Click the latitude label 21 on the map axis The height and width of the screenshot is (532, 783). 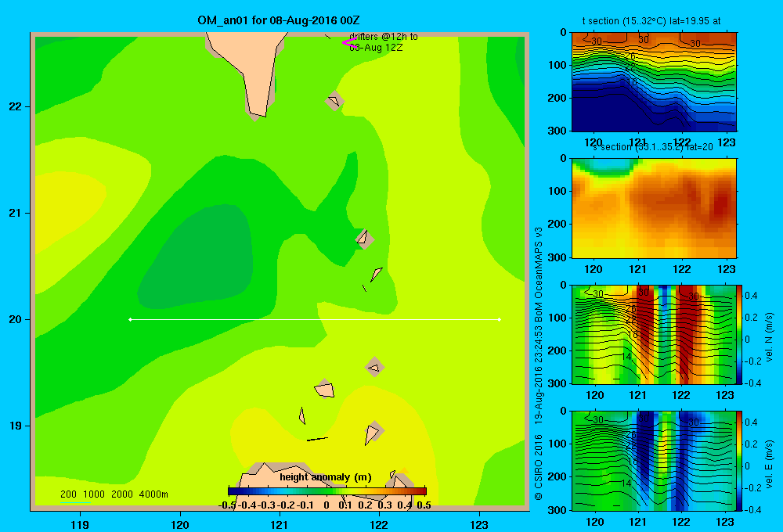(x=16, y=213)
